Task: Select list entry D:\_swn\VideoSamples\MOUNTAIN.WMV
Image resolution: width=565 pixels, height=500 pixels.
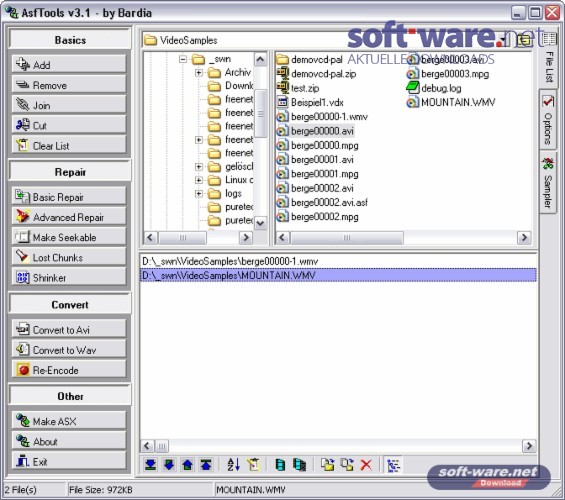Action: (338, 275)
